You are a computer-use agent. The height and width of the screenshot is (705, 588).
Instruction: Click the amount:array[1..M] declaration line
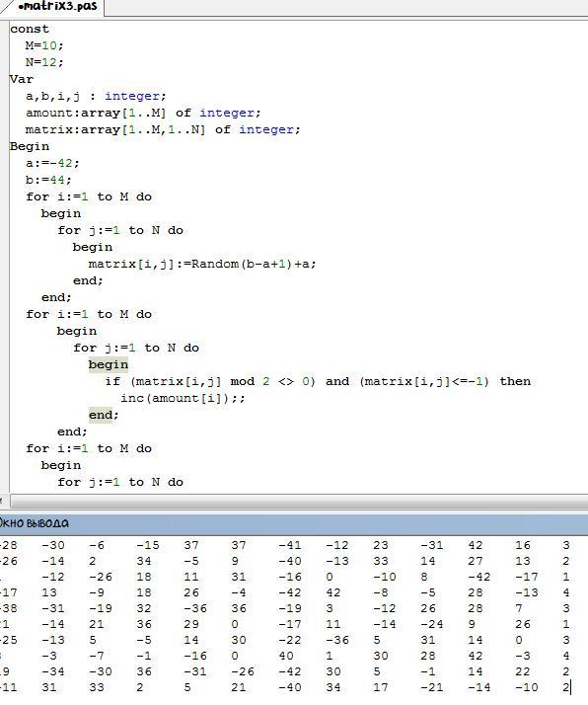click(x=143, y=113)
